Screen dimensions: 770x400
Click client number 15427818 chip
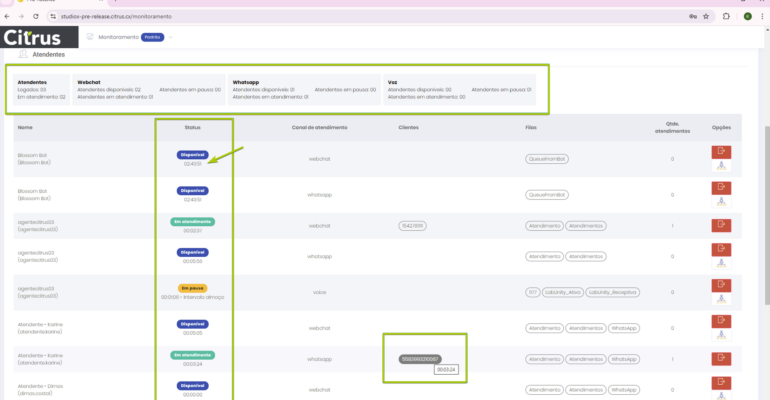[x=411, y=226]
